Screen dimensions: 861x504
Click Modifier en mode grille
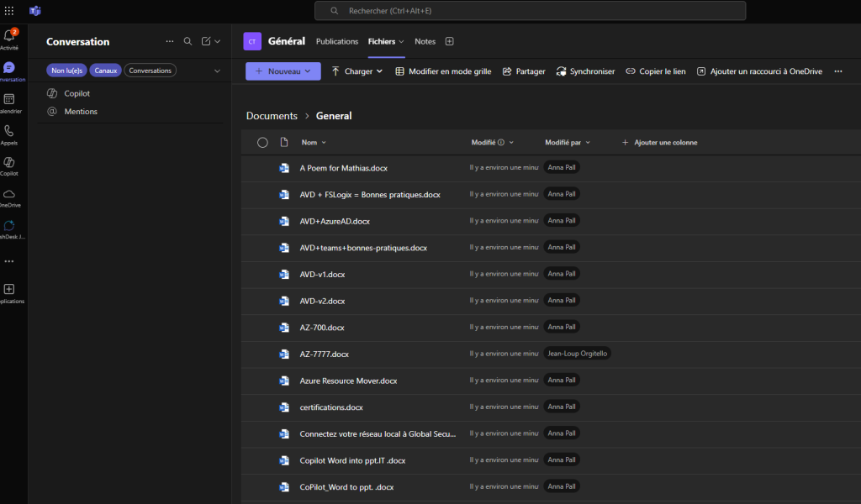click(443, 71)
